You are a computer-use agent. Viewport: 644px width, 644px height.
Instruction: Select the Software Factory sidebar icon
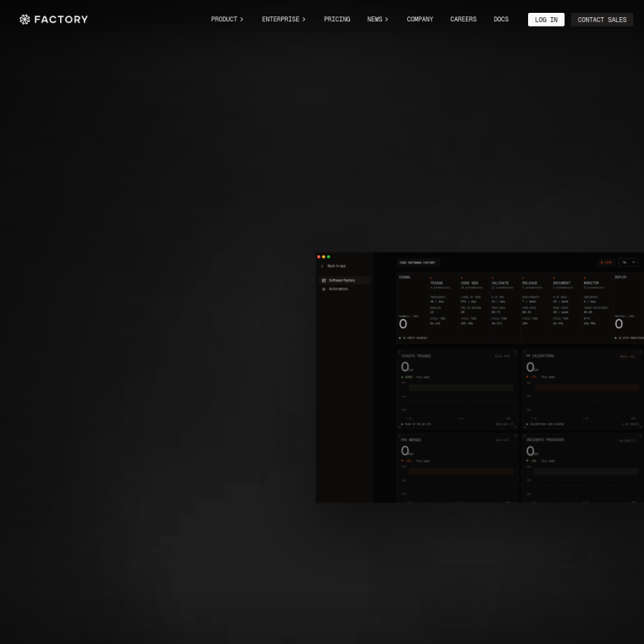pos(323,280)
